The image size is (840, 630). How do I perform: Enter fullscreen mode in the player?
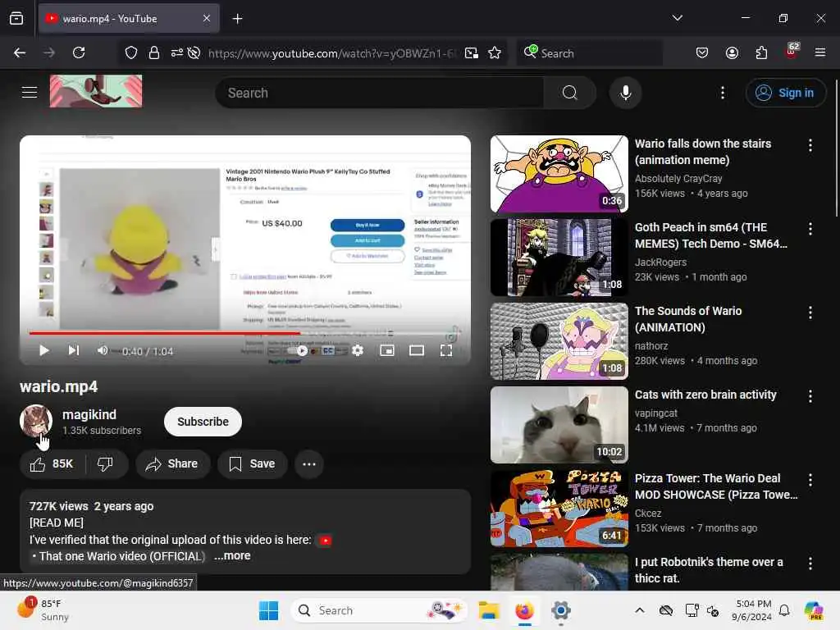445,351
